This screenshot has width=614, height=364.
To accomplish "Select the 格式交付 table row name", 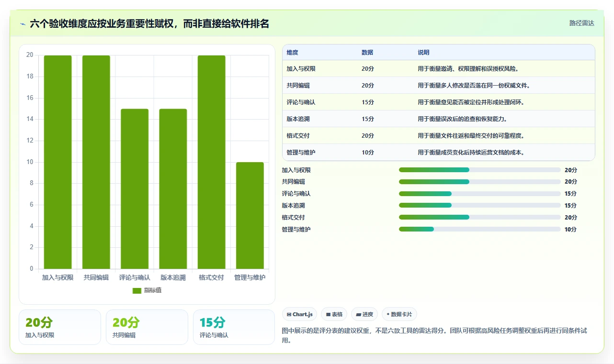I will pos(298,136).
